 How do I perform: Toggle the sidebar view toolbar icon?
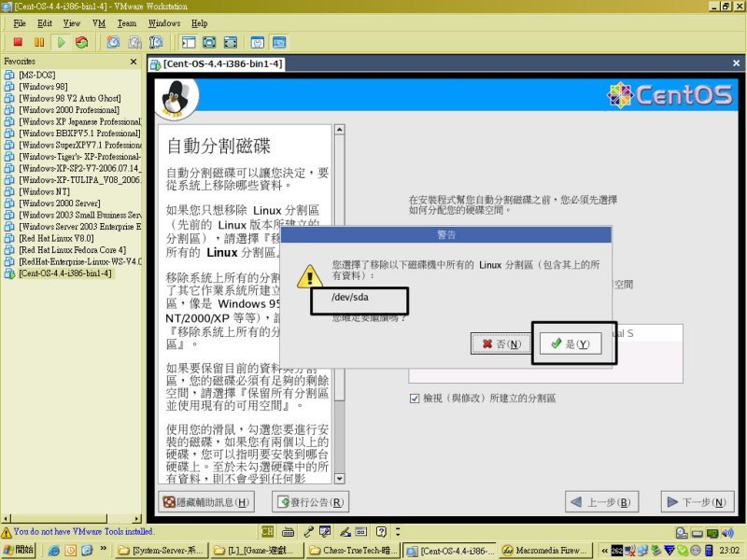(189, 42)
